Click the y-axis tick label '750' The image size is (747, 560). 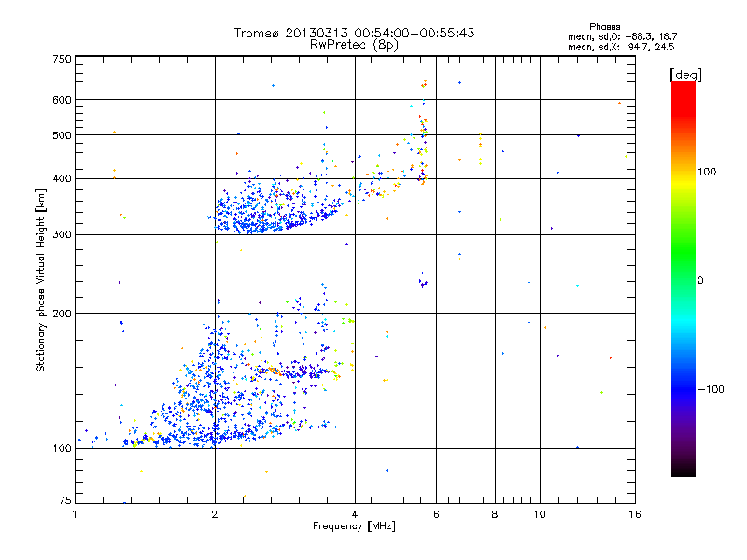click(x=63, y=59)
